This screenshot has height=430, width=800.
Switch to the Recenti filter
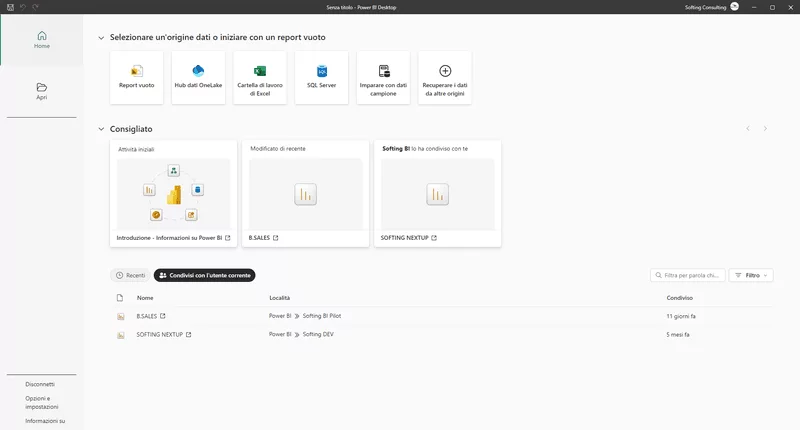pyautogui.click(x=131, y=275)
